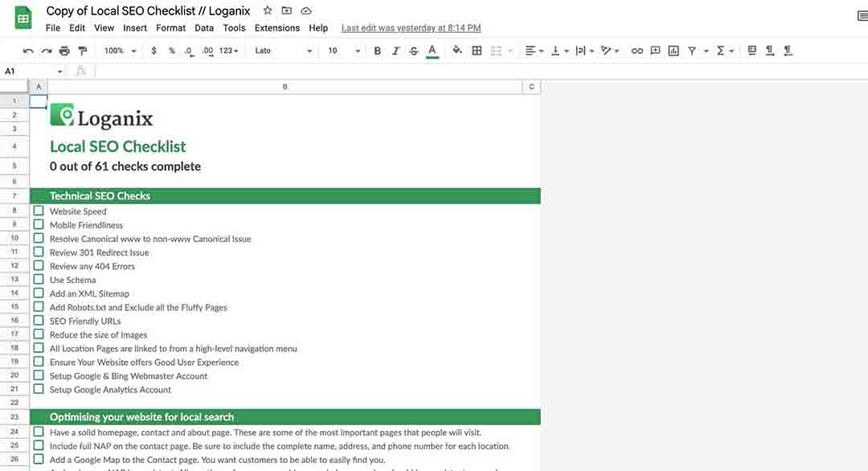
Task: Expand the merge cells dropdown arrow
Action: [510, 51]
